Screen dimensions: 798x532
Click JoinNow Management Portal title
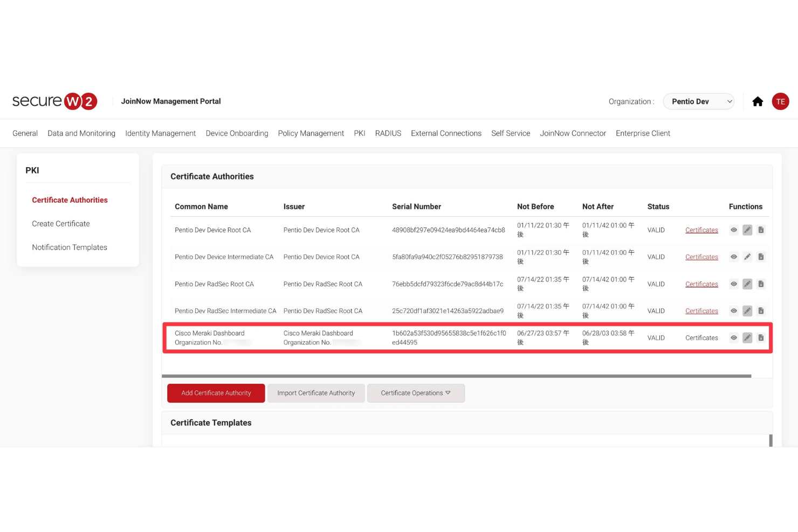pyautogui.click(x=171, y=101)
